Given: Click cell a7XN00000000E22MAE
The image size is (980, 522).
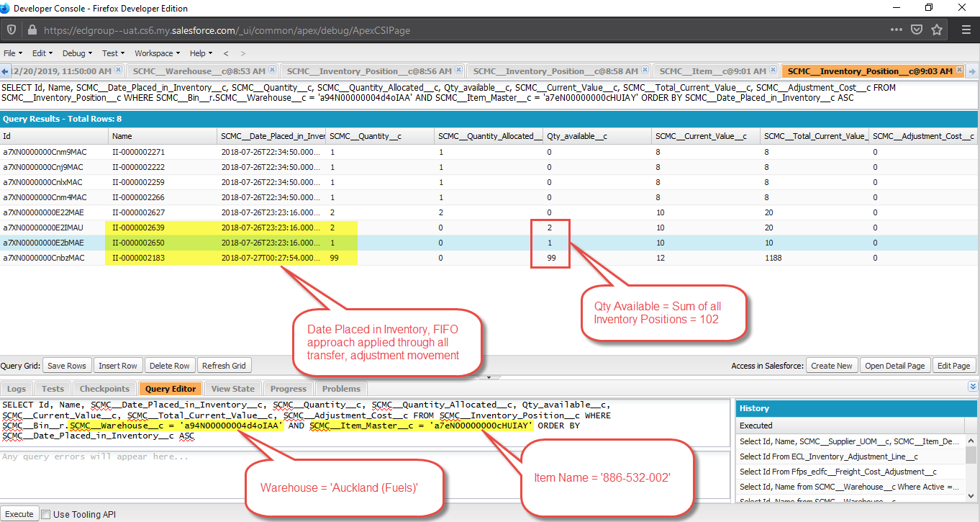Looking at the screenshot, I should [x=54, y=212].
